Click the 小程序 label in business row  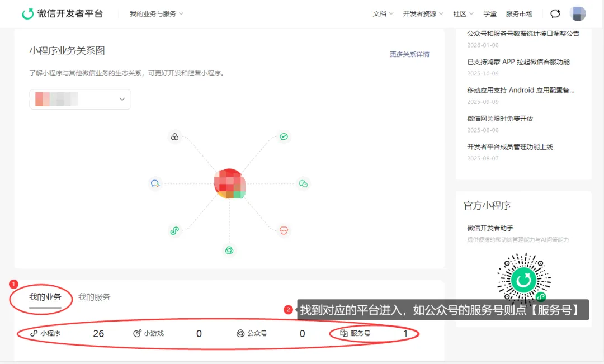pyautogui.click(x=50, y=333)
